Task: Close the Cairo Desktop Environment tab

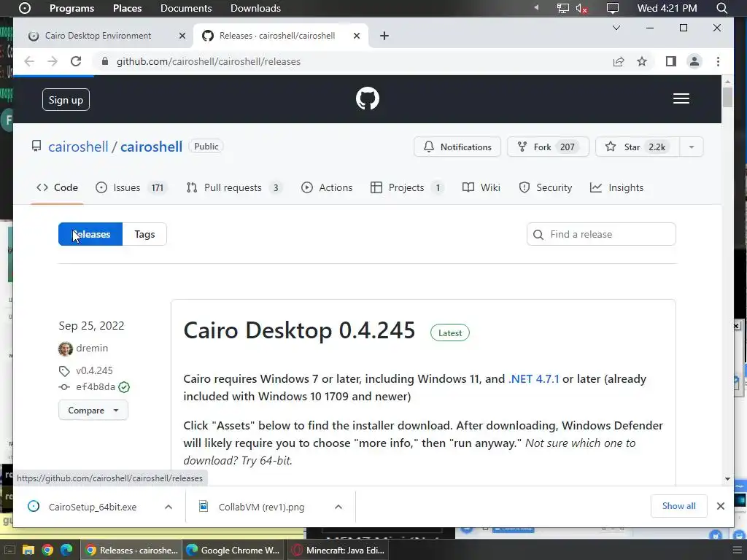Action: coord(182,36)
